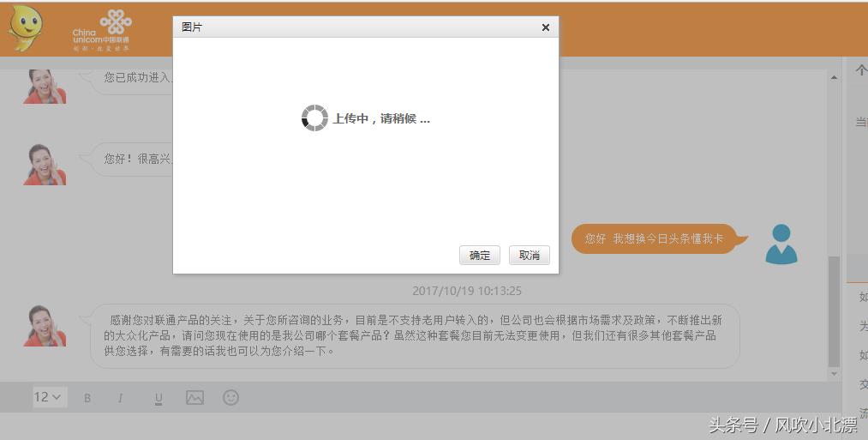Image resolution: width=868 pixels, height=440 pixels.
Task: Toggle italic text formatting
Action: tap(120, 398)
